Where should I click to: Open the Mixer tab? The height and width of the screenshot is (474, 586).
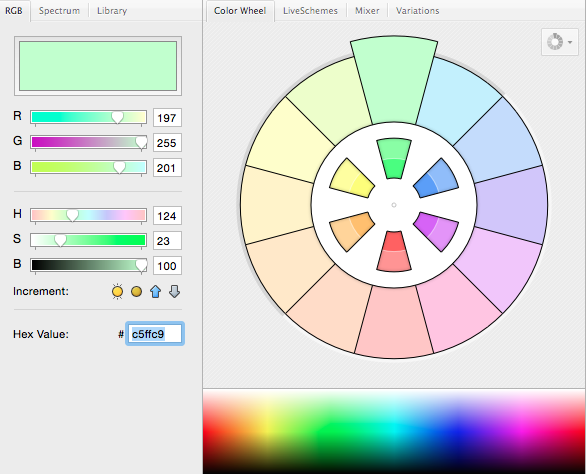367,11
